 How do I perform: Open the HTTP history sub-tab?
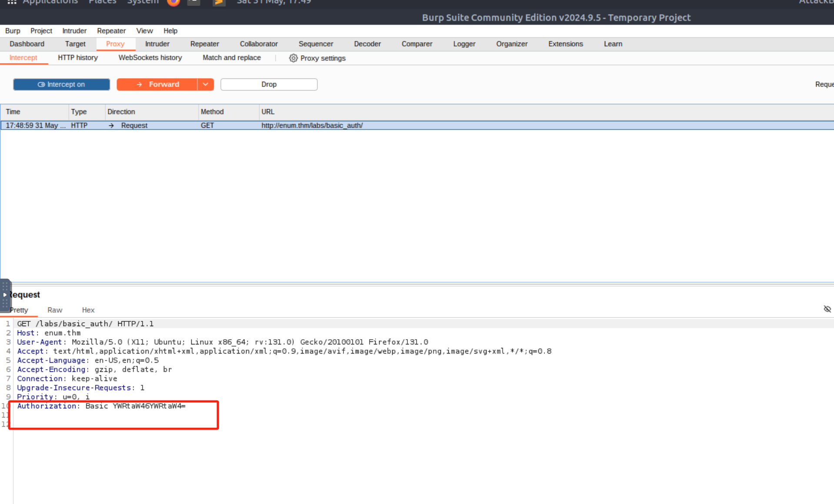[x=78, y=58]
